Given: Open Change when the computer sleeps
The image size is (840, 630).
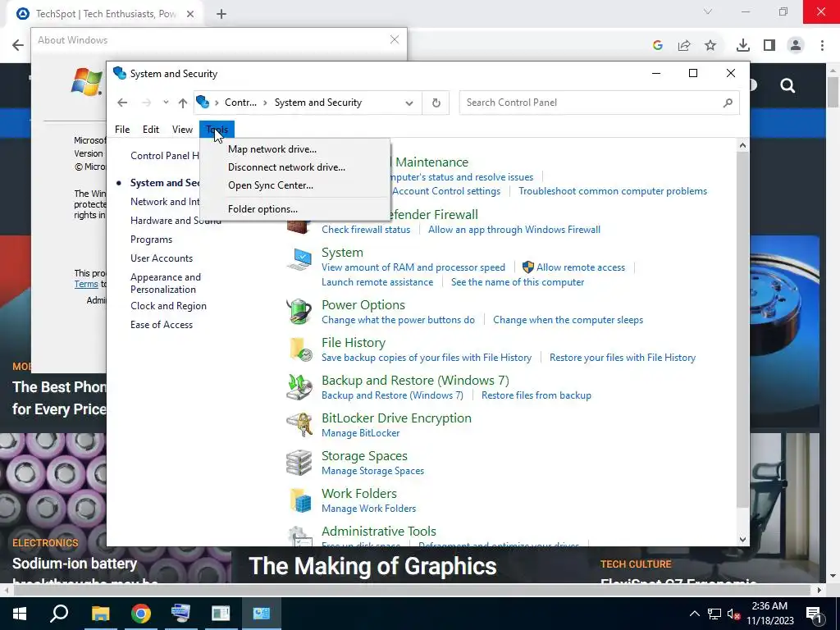Looking at the screenshot, I should [568, 320].
